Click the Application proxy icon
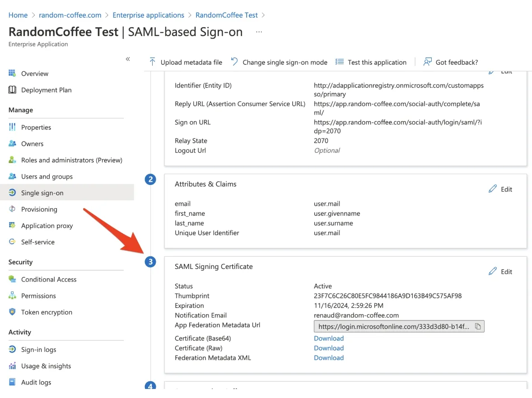This screenshot has height=398, width=532. click(x=12, y=226)
